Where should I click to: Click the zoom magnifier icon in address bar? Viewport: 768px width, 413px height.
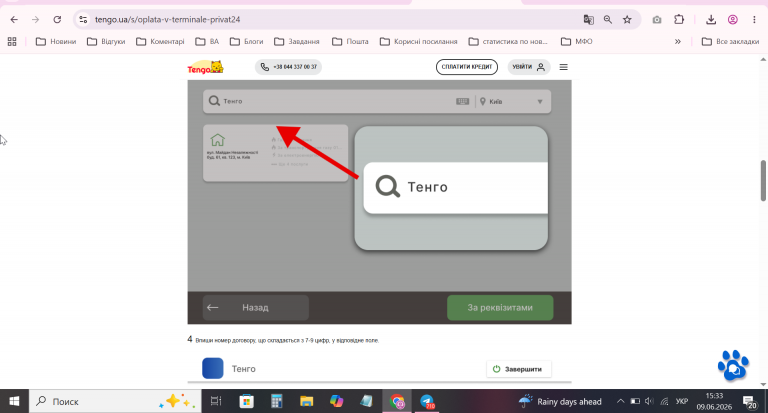click(608, 20)
